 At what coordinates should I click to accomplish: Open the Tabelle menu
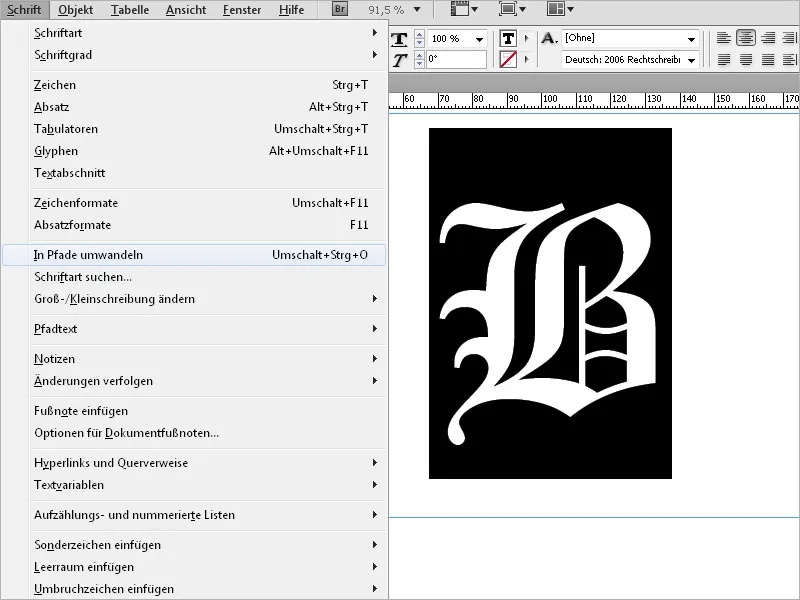130,10
